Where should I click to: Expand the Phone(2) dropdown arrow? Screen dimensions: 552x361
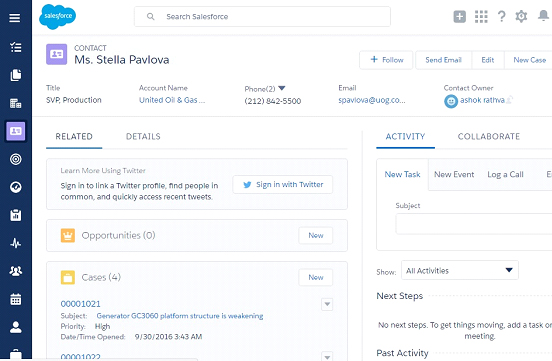[282, 88]
